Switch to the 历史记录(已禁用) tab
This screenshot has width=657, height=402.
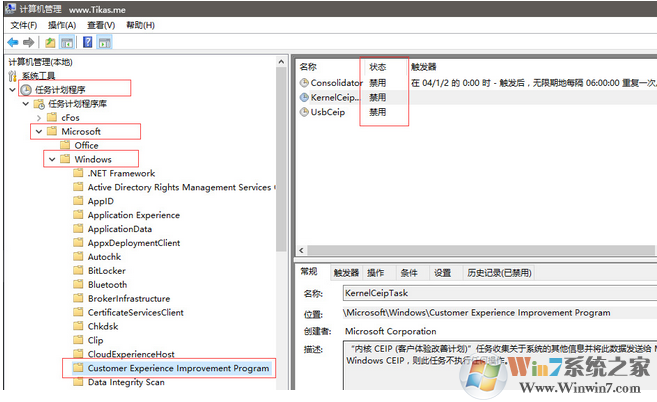[x=499, y=273]
